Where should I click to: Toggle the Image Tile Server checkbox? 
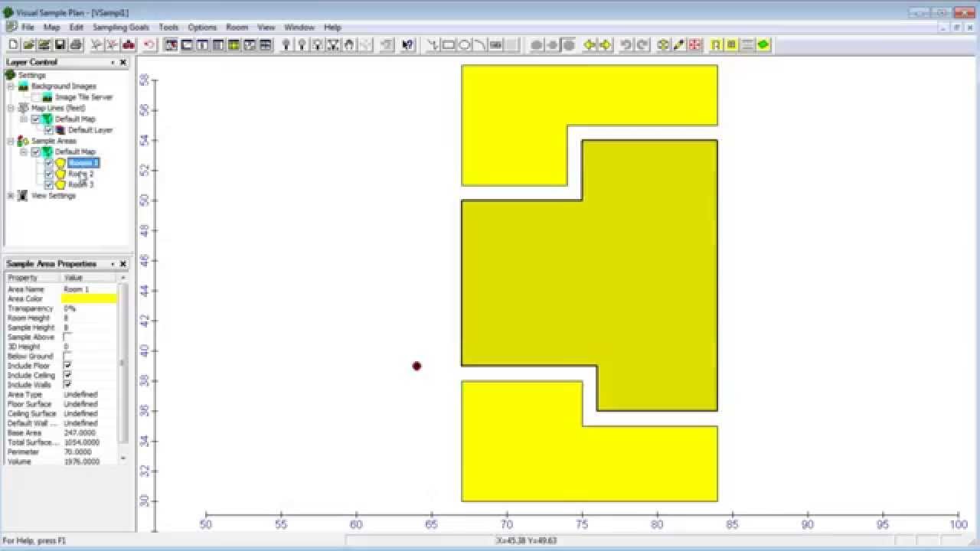(x=36, y=97)
